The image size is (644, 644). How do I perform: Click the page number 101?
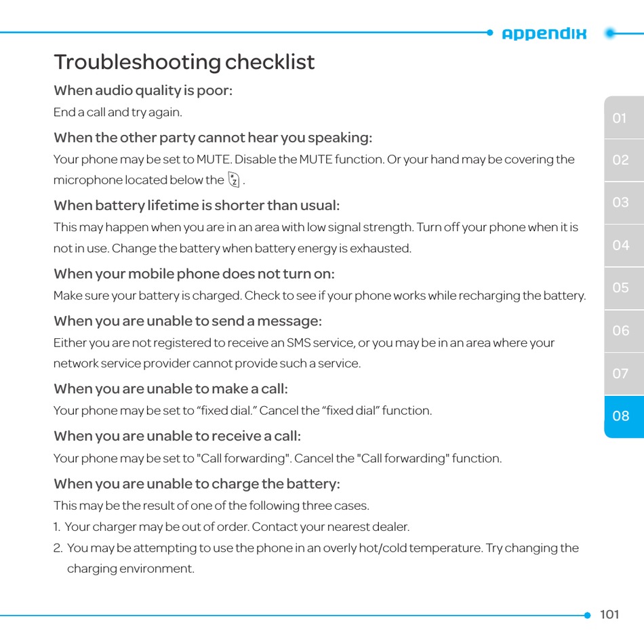coord(609,614)
